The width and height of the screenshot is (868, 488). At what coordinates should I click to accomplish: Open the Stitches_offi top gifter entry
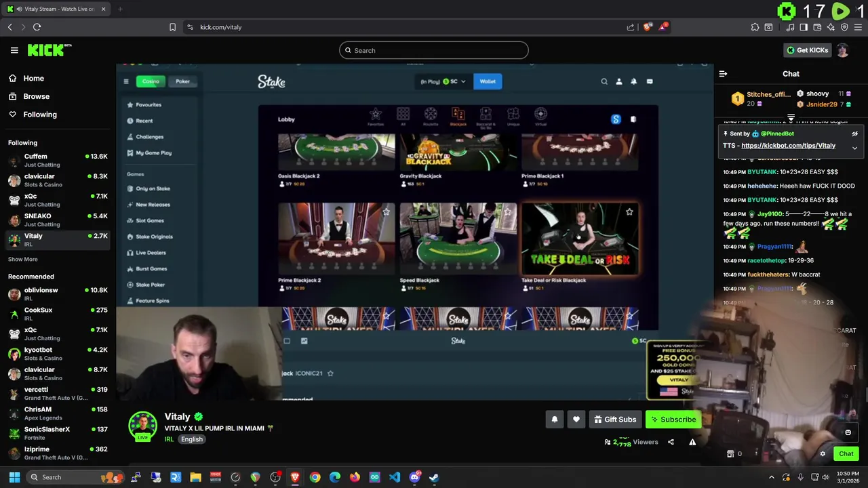pos(761,99)
